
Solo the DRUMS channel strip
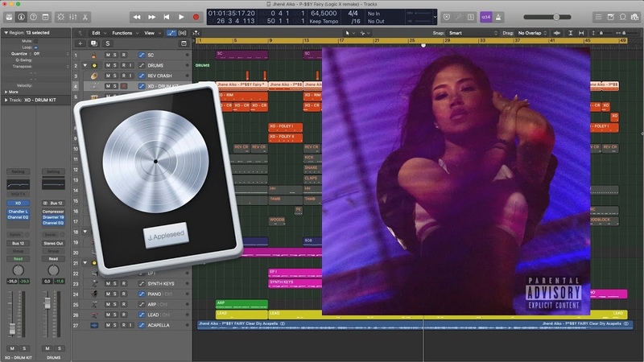coord(59,348)
